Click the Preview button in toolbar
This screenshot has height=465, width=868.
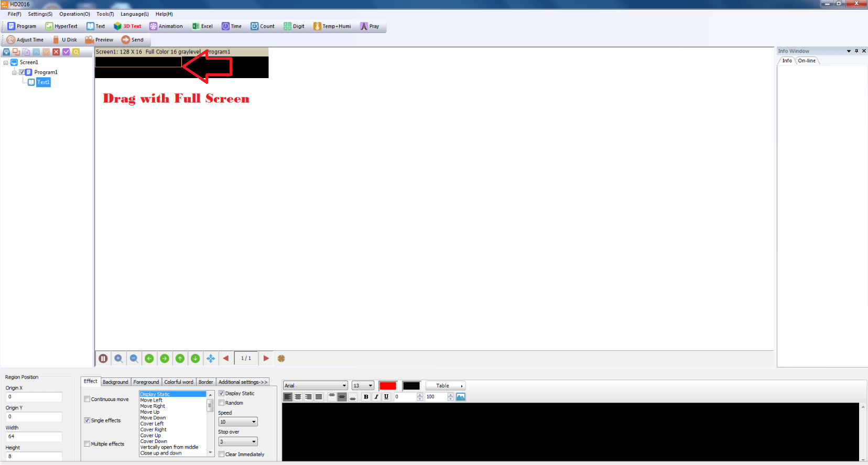click(x=99, y=40)
